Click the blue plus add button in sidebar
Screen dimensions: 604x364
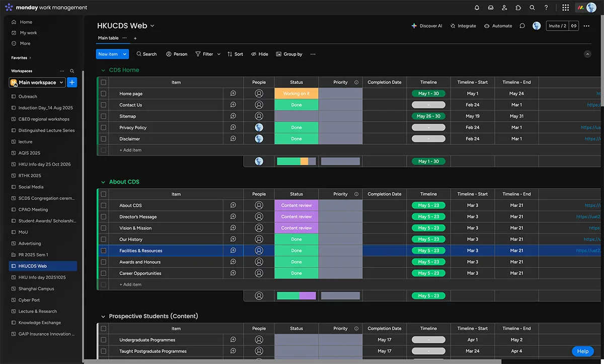pos(72,82)
